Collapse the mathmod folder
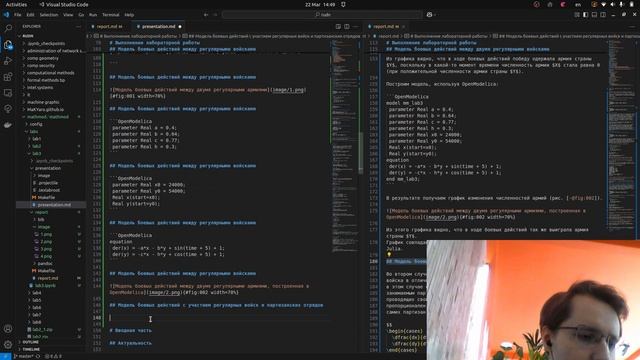The image size is (640, 360). [x=47, y=117]
